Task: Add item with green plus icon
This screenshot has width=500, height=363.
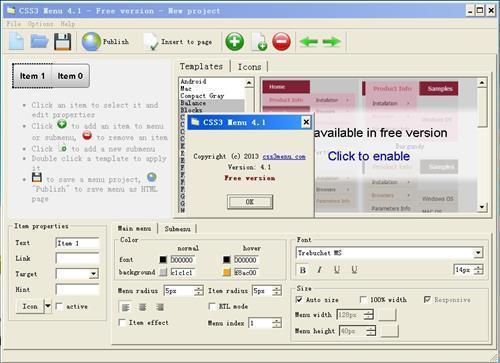Action: 235,42
